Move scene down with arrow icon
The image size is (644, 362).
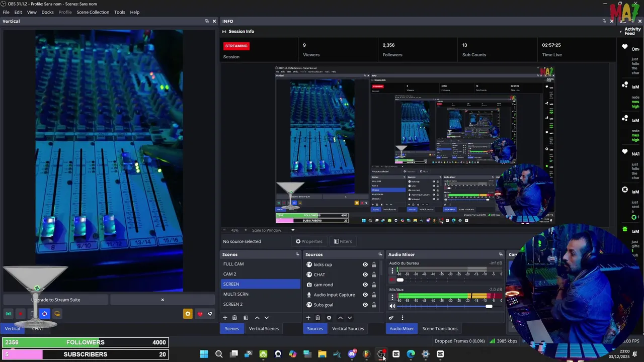[267, 318]
